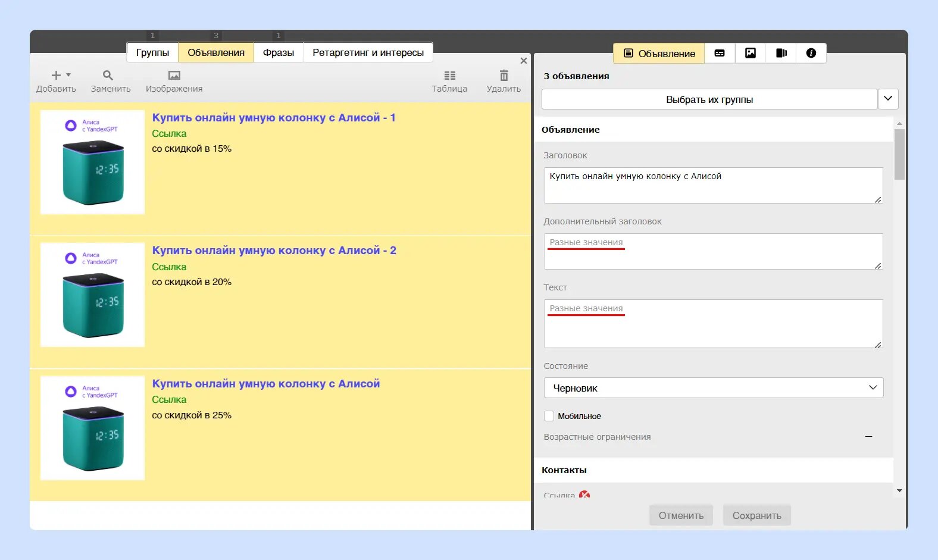Screen dimensions: 938x560
Task: Close the ads list panel
Action: (x=524, y=61)
